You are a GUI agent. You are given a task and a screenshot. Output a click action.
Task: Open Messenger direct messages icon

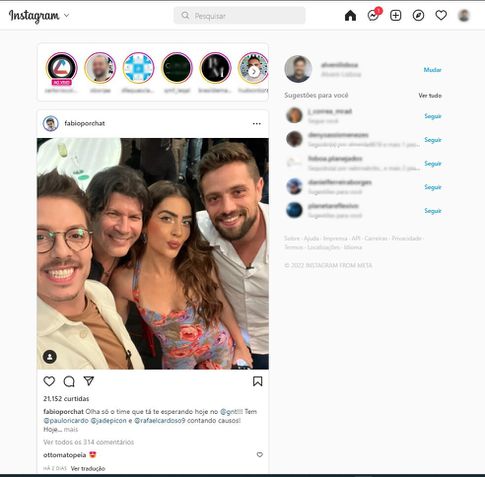click(x=373, y=15)
